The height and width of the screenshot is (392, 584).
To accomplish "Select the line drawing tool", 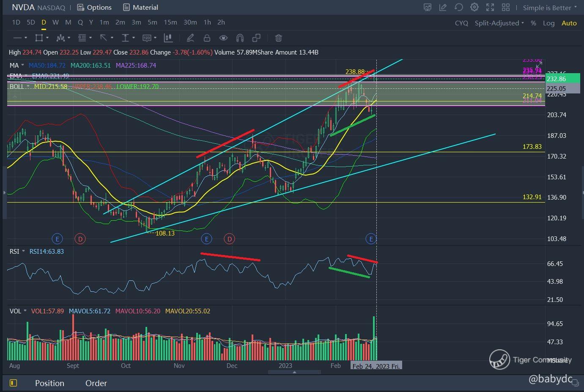I will click(17, 38).
